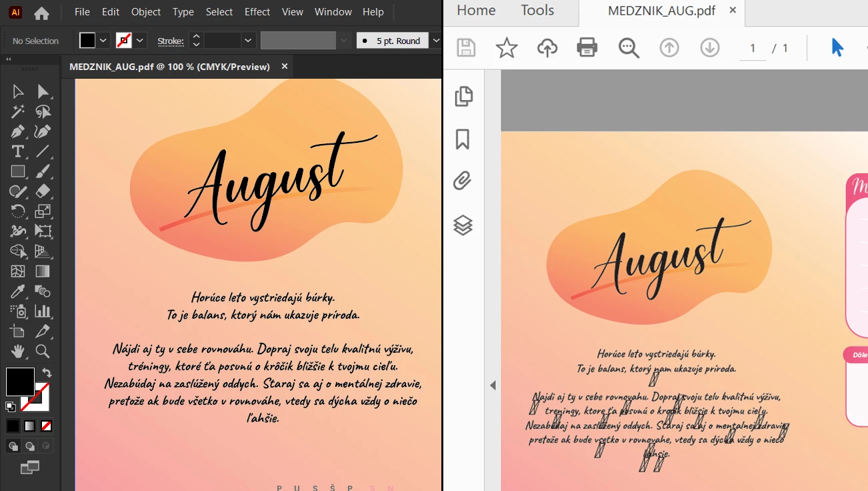Select the Lasso tool

[x=43, y=112]
